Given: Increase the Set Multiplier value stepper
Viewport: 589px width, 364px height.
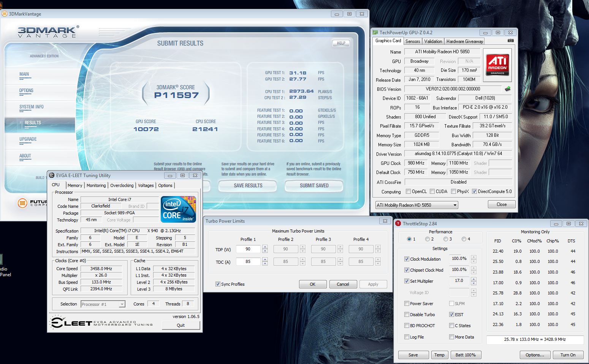Looking at the screenshot, I should tap(473, 279).
